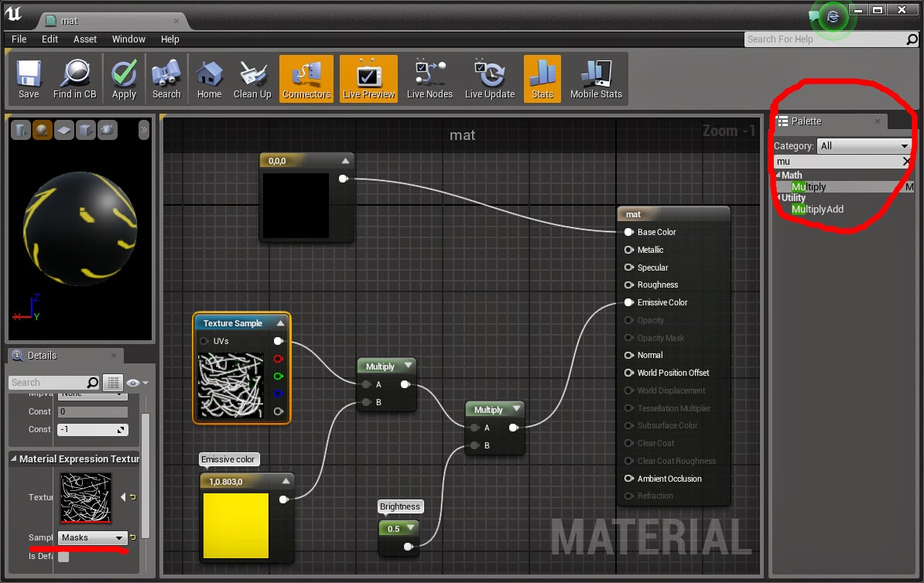Toggle Live Preview mode
The width and height of the screenshot is (924, 583).
(368, 77)
